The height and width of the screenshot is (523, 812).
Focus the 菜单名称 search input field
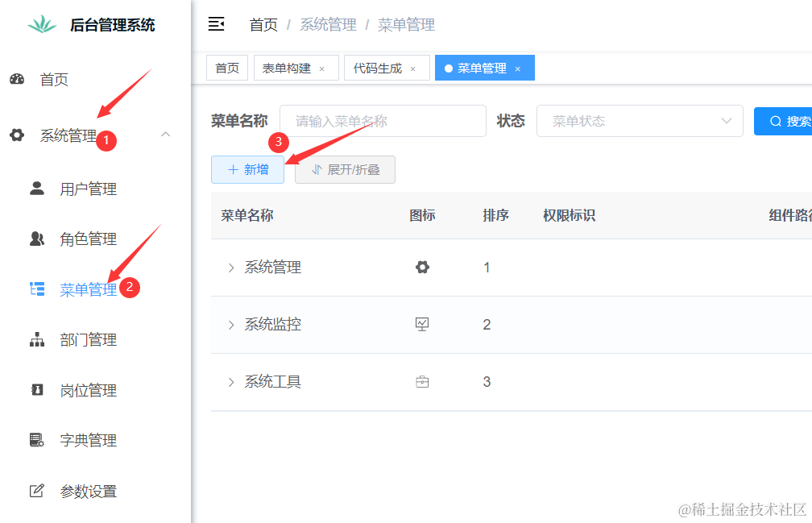[383, 121]
